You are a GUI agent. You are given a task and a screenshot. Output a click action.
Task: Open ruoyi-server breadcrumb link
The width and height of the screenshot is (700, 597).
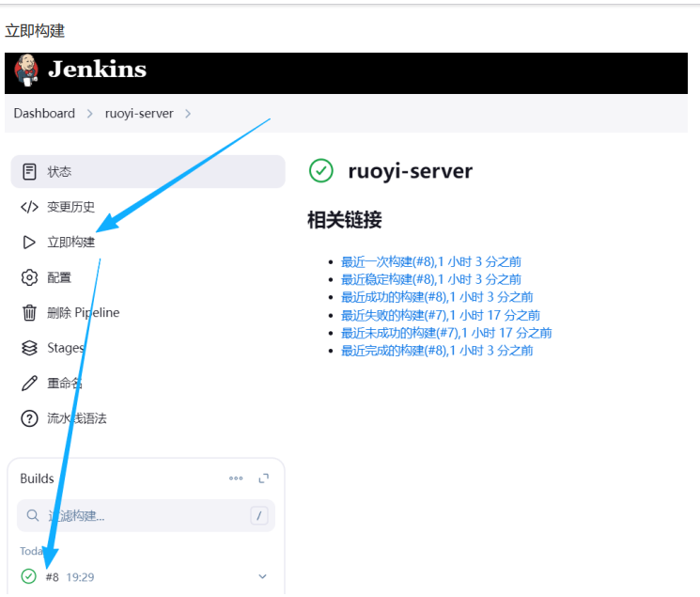coord(139,114)
